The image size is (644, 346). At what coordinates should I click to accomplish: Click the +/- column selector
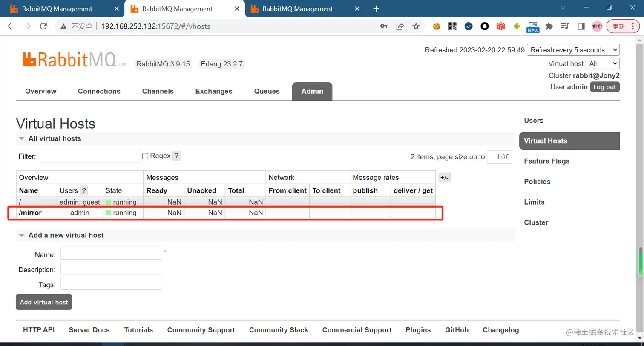(x=444, y=178)
